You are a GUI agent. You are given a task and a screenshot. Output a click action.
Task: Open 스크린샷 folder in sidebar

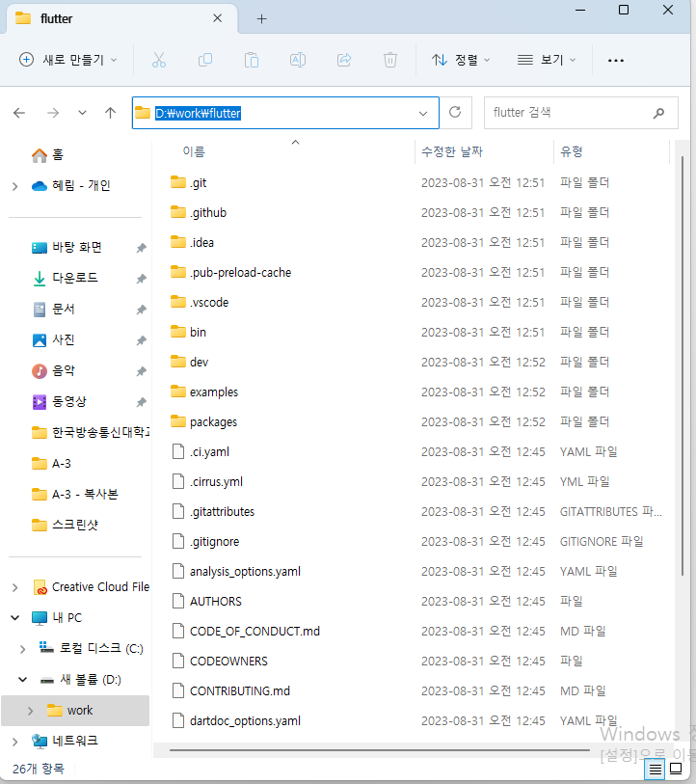tap(65, 525)
